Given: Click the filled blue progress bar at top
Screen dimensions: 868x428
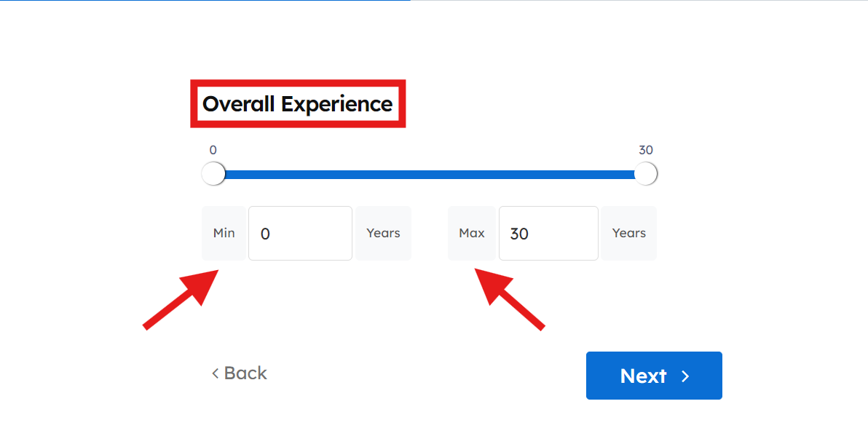Looking at the screenshot, I should [x=204, y=1].
